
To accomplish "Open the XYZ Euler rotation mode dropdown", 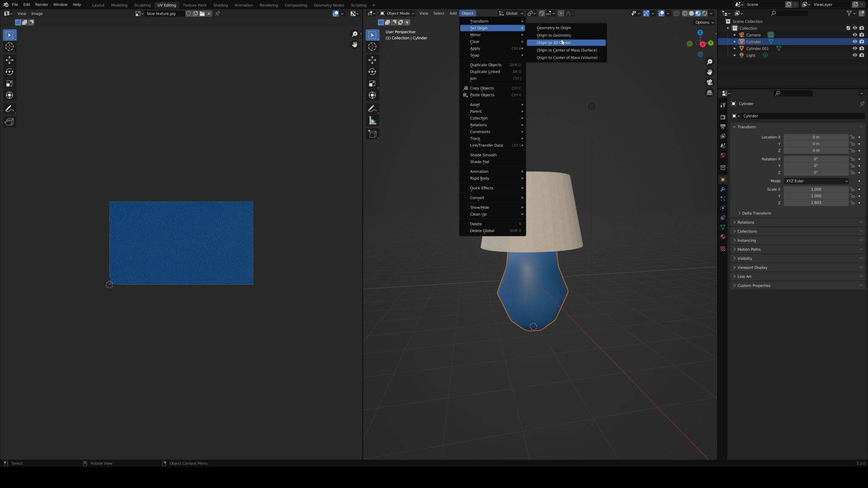I will click(816, 181).
